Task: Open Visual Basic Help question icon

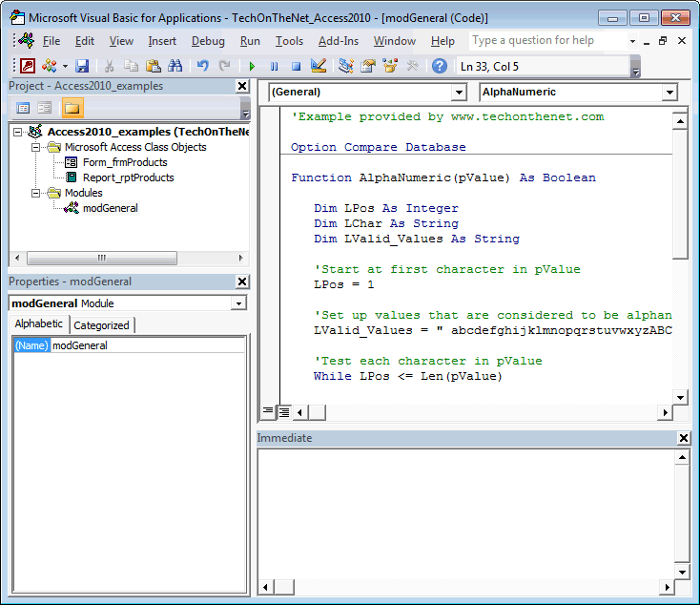Action: [x=440, y=66]
